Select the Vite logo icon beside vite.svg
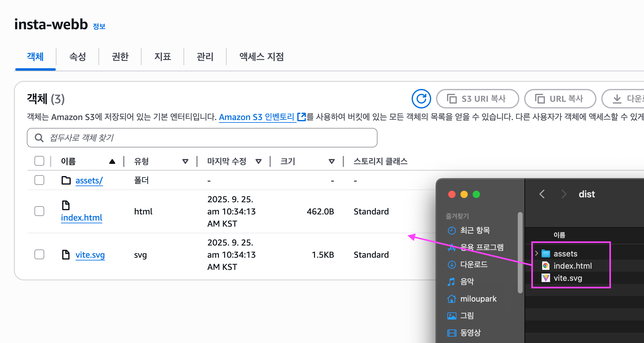This screenshot has width=644, height=343. click(546, 278)
